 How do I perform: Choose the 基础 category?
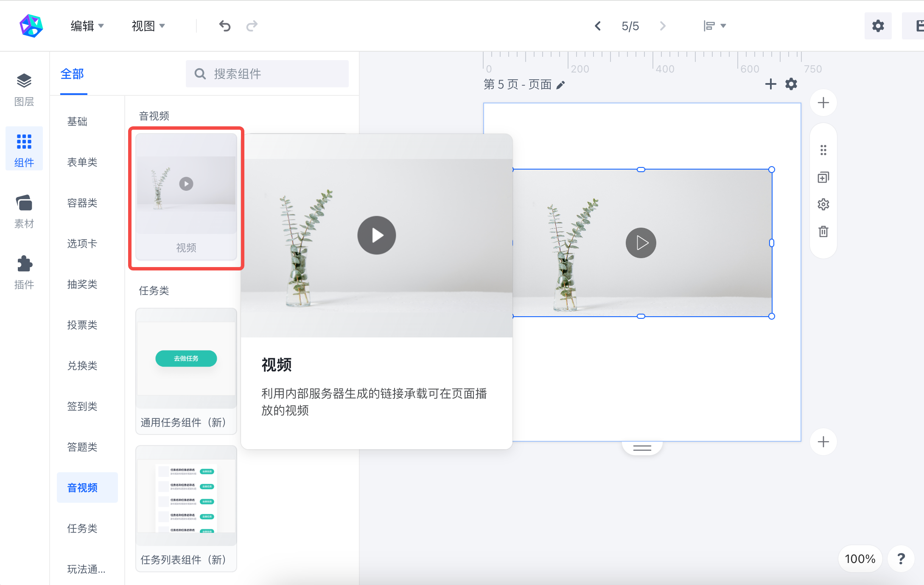pyautogui.click(x=77, y=122)
